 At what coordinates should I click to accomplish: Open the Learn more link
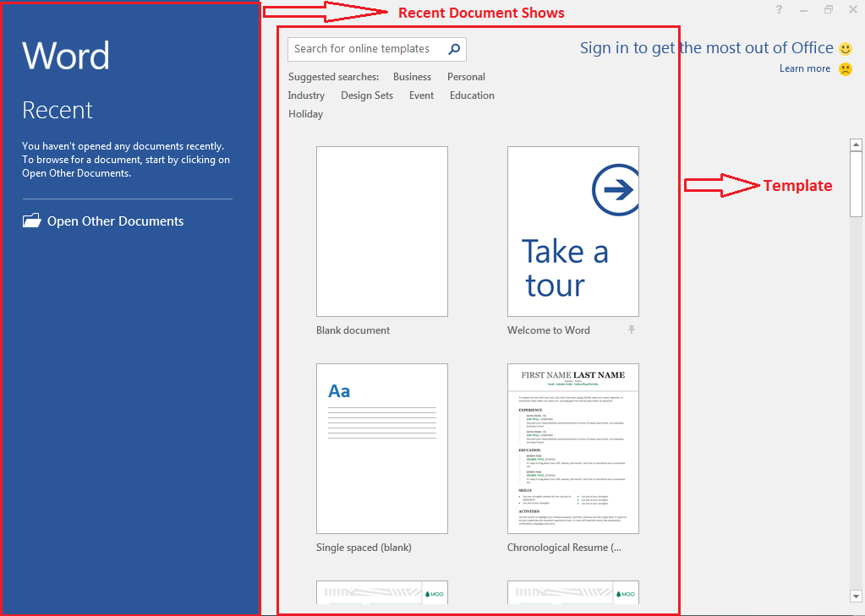[804, 68]
